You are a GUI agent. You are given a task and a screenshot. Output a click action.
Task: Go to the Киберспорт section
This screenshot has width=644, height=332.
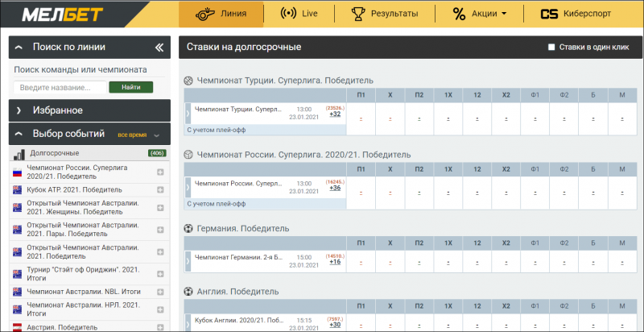pos(576,14)
